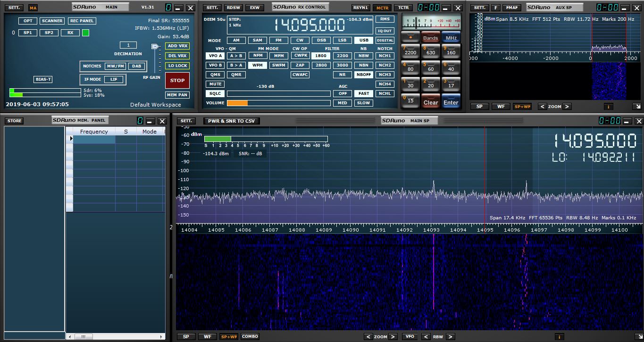The width and height of the screenshot is (644, 342).
Task: Click the ADD VRX button
Action: (177, 46)
